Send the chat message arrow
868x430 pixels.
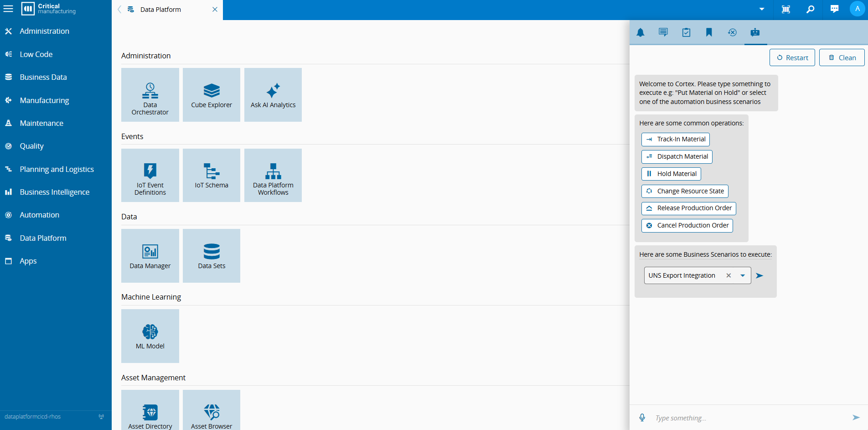pos(856,418)
